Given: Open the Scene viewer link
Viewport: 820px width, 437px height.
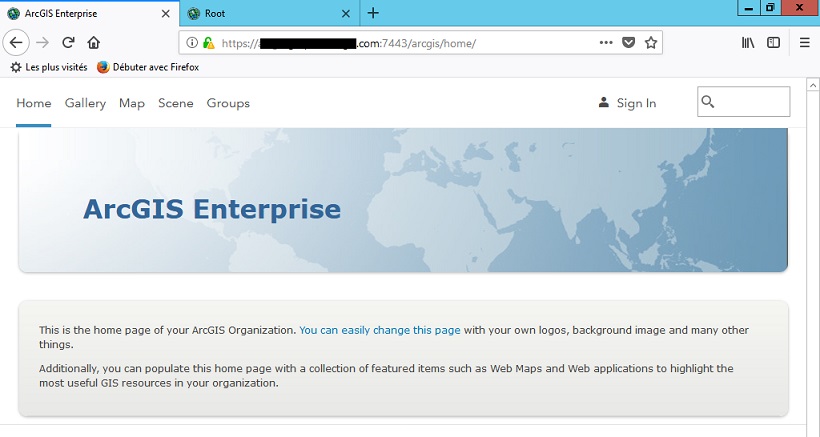Looking at the screenshot, I should (176, 103).
